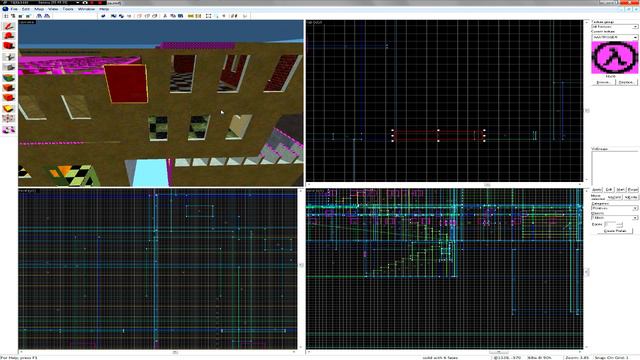Click the lambda texture preview thumbnail
This screenshot has width=640, height=360.
pos(614,58)
